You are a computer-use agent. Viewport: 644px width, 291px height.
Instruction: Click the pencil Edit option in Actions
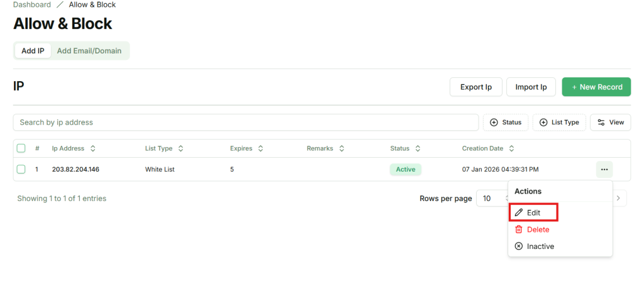pos(533,213)
